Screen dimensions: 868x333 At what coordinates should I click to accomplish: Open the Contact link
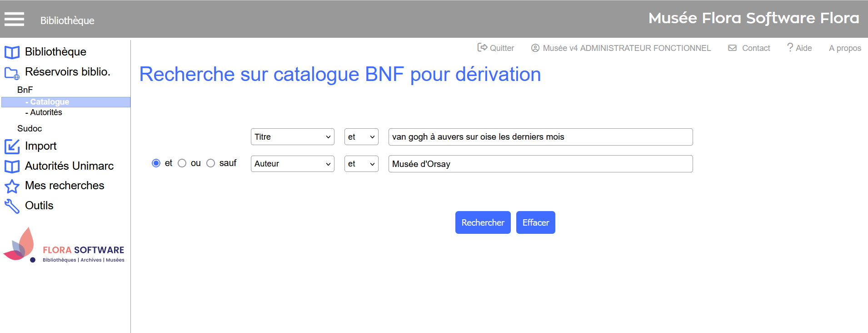click(755, 48)
